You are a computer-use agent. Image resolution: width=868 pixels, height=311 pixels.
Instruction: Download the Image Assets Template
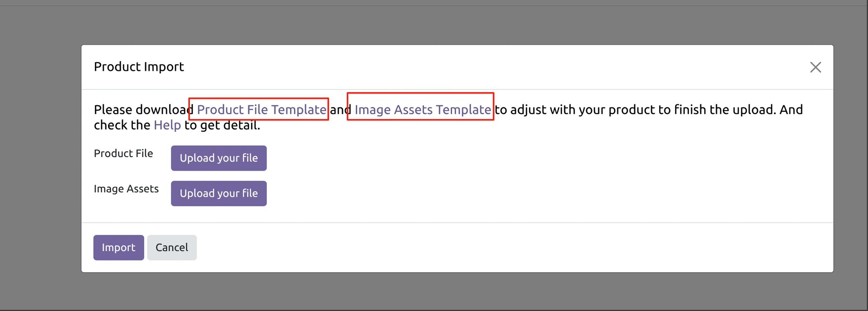click(423, 110)
